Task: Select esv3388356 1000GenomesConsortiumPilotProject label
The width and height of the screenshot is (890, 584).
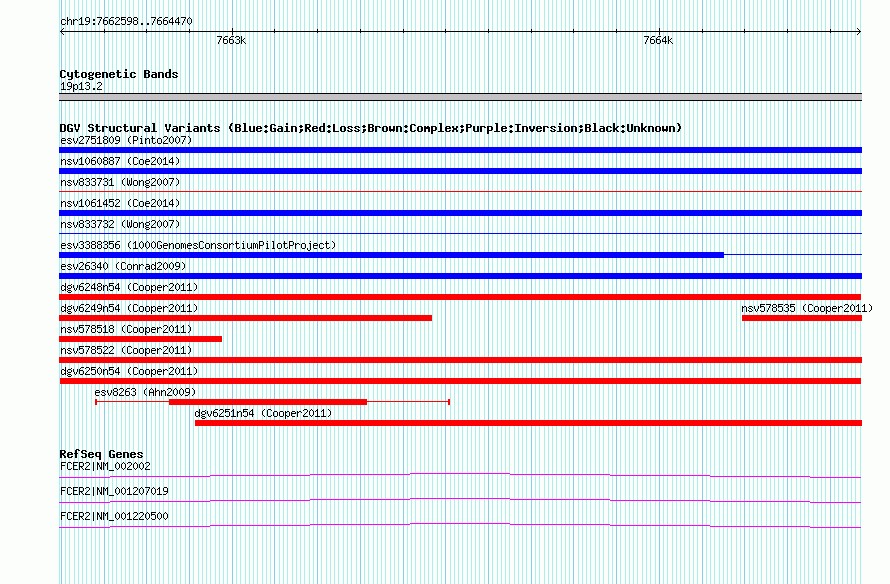Action: point(198,245)
